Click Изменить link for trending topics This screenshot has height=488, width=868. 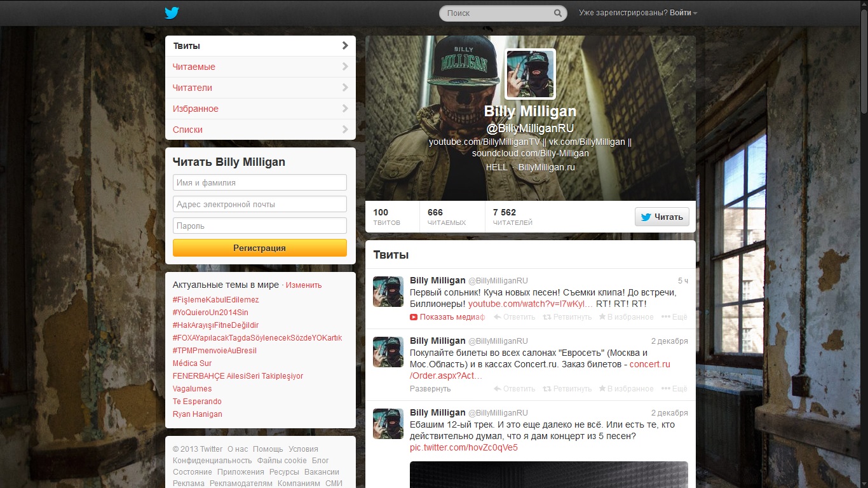pyautogui.click(x=304, y=285)
